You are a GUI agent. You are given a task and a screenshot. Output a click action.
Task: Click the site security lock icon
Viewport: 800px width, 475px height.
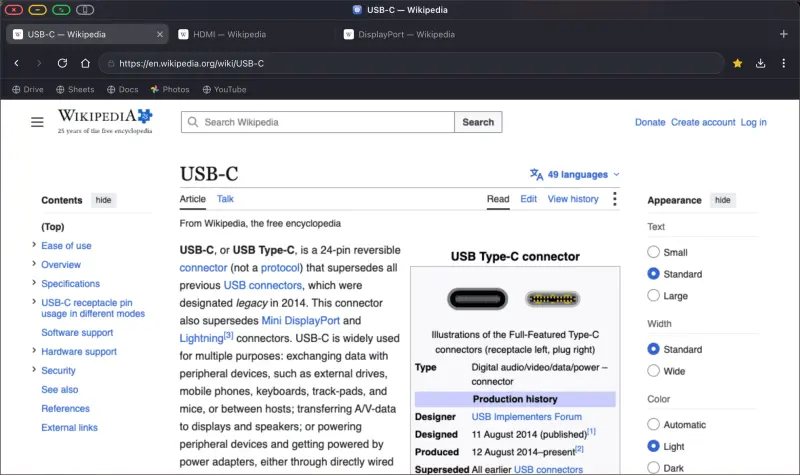coord(111,63)
